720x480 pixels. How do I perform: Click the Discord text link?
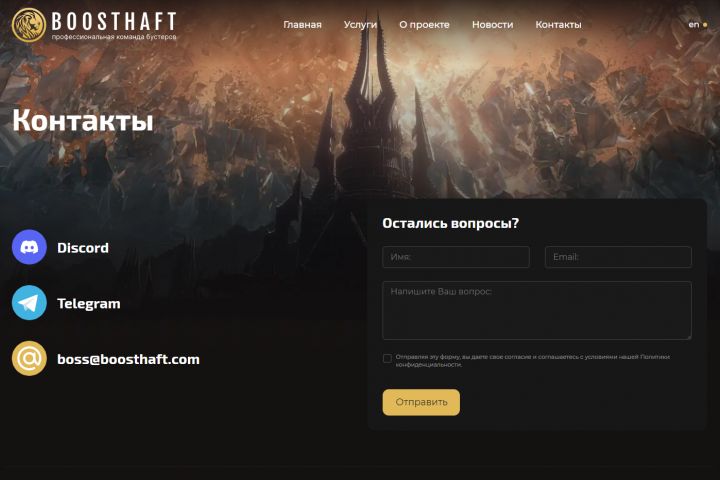pyautogui.click(x=83, y=248)
